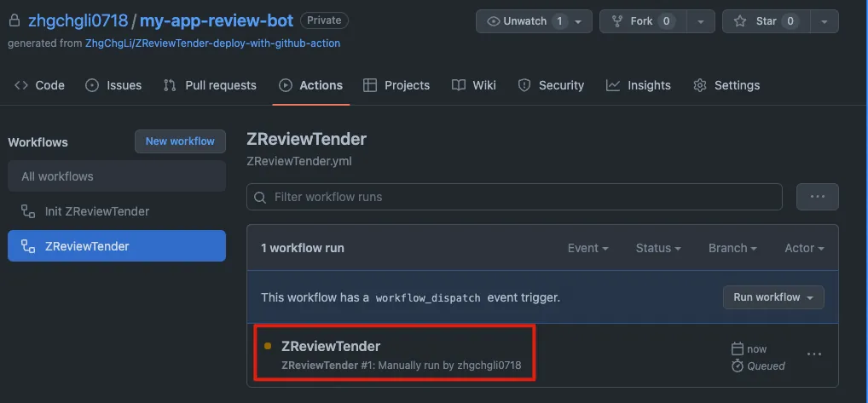Click the lock icon beside repository name

14,20
